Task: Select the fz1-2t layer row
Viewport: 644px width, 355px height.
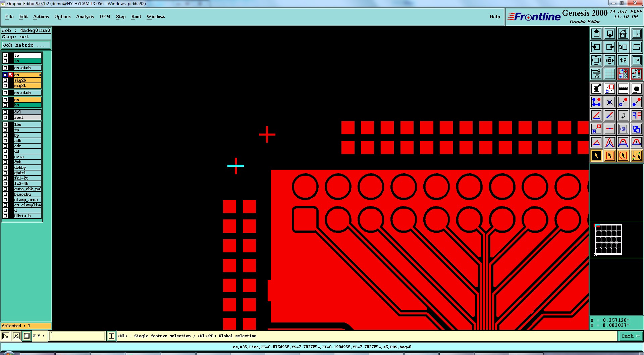Action: tap(27, 178)
